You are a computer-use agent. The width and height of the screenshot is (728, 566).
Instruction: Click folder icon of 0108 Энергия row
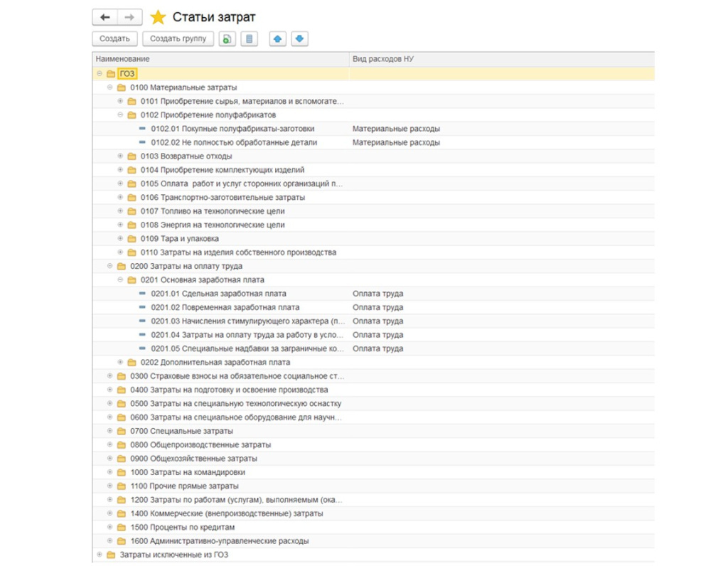pyautogui.click(x=132, y=225)
